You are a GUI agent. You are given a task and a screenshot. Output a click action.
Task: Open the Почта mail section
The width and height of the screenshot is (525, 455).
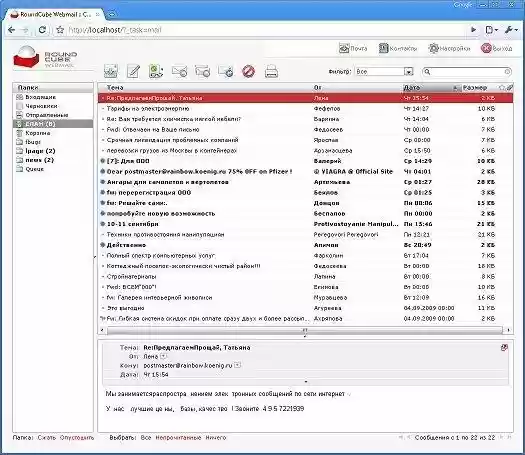(x=353, y=49)
